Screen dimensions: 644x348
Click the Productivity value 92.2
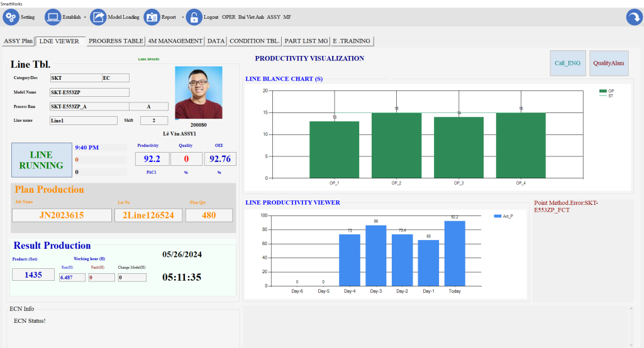tap(152, 159)
